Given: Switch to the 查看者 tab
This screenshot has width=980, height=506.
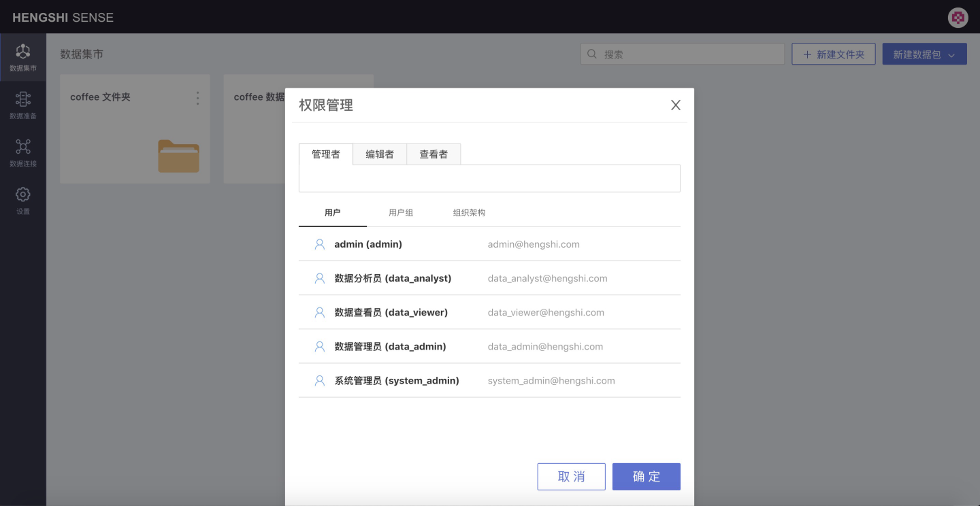Looking at the screenshot, I should click(434, 154).
